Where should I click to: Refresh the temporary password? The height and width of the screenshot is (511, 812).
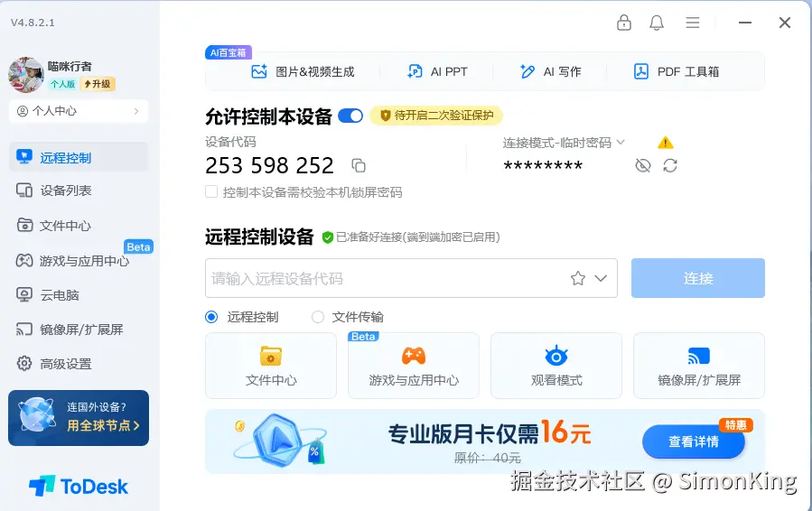coord(670,166)
